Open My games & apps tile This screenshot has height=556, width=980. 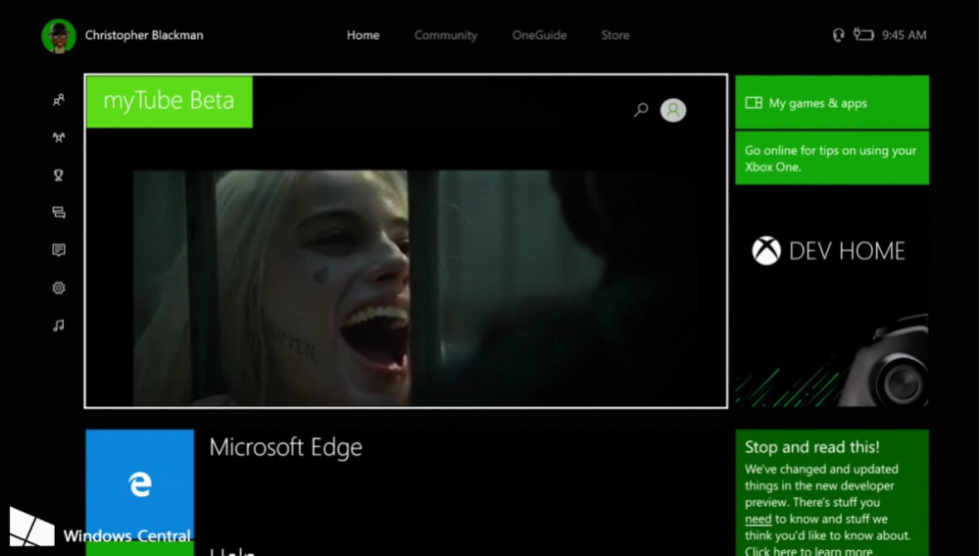(x=832, y=103)
